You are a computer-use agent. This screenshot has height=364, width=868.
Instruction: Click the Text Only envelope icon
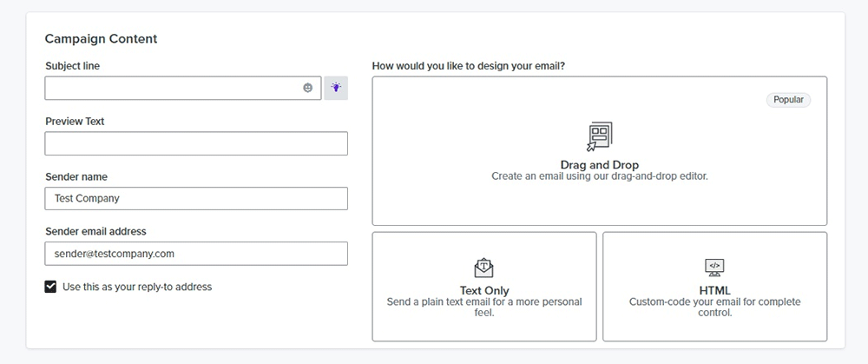483,267
